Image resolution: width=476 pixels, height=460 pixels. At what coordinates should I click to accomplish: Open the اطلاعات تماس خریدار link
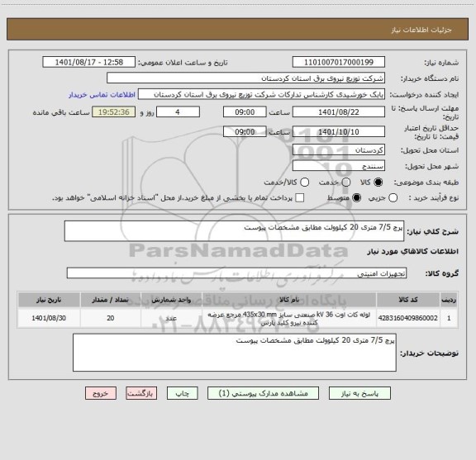tap(102, 95)
